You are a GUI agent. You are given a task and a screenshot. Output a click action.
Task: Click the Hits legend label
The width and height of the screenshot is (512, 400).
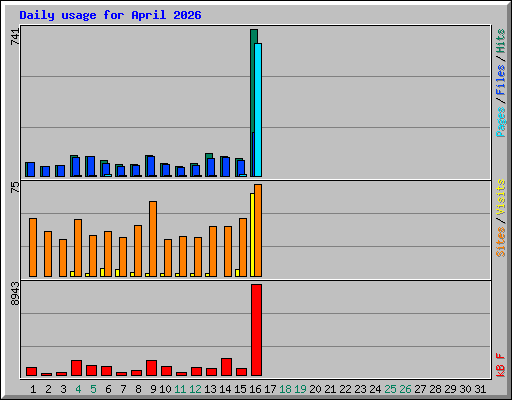(x=501, y=41)
